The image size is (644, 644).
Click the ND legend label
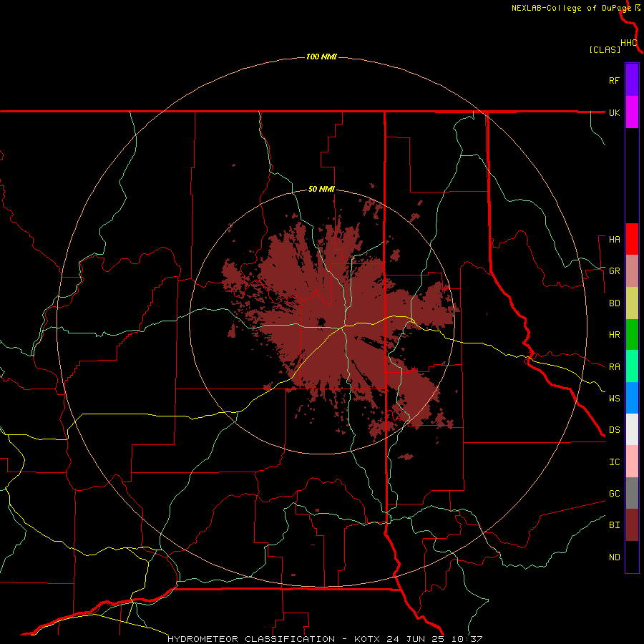tap(614, 557)
